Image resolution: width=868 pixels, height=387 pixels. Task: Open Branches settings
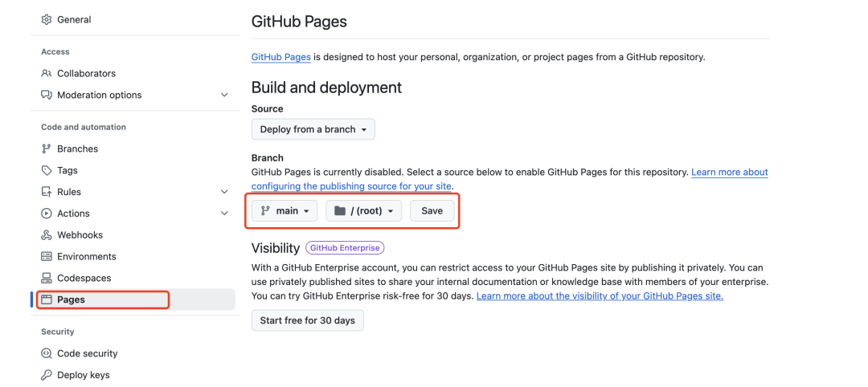point(77,149)
